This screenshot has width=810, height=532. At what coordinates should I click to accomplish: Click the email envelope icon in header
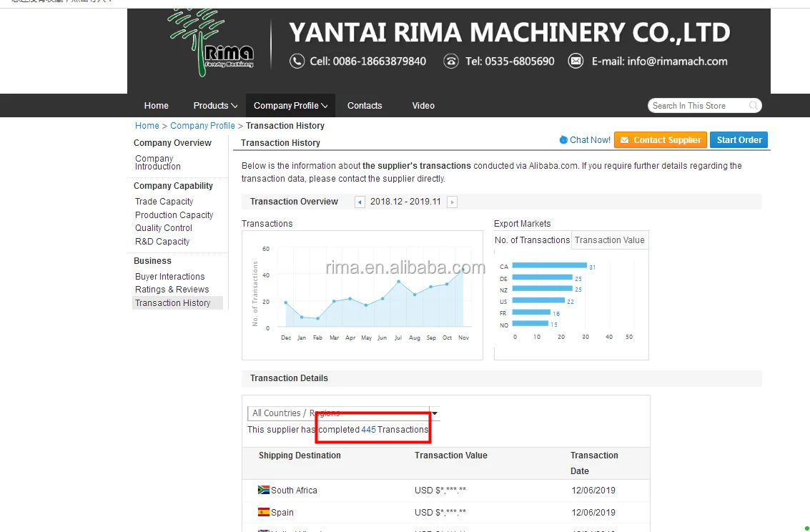click(576, 61)
